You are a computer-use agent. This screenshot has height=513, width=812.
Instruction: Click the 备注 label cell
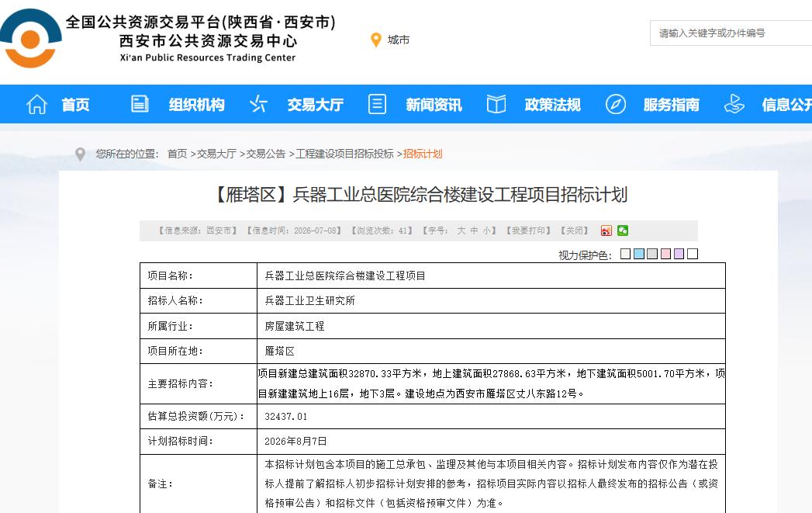coord(199,484)
